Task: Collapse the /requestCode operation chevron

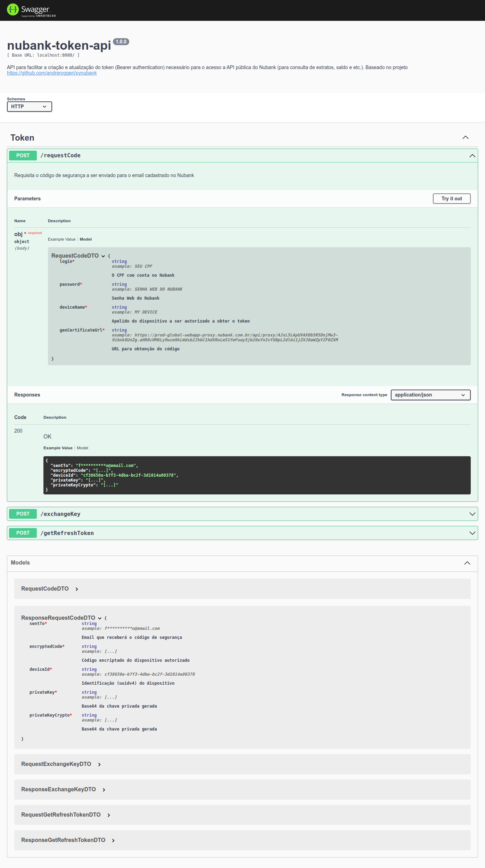Action: (x=472, y=156)
